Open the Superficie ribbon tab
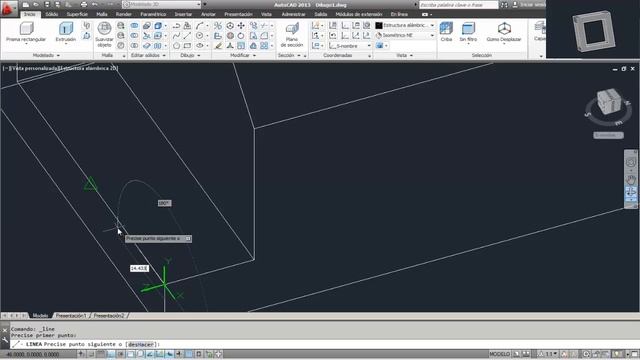The image size is (640, 360). tap(77, 14)
